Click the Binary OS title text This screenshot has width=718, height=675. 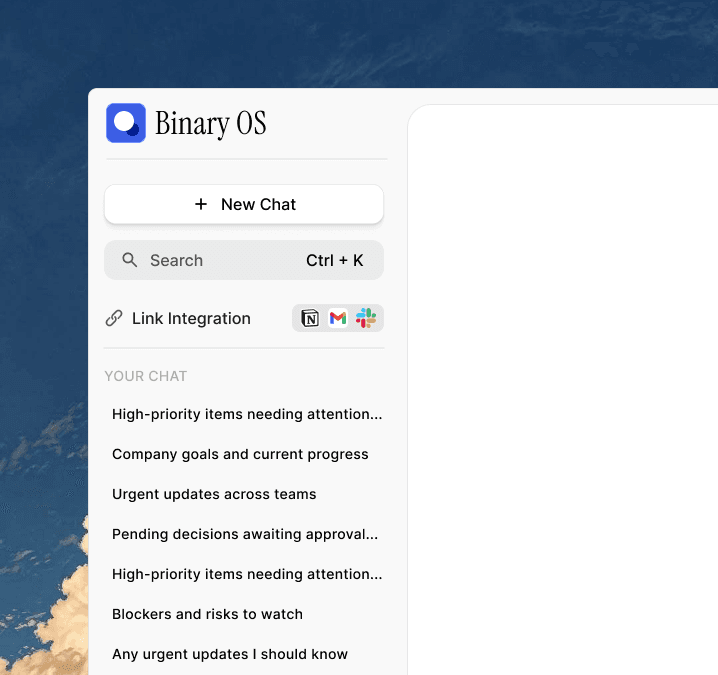[x=211, y=123]
